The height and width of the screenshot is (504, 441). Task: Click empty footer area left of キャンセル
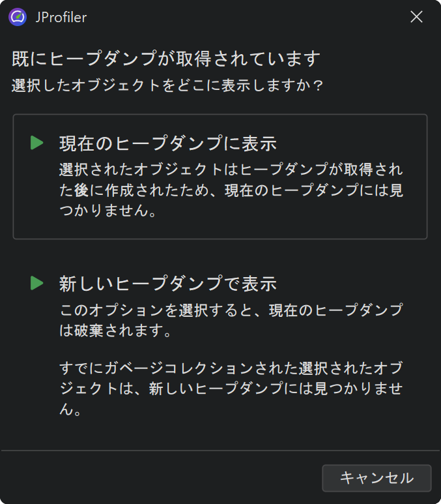point(163,477)
